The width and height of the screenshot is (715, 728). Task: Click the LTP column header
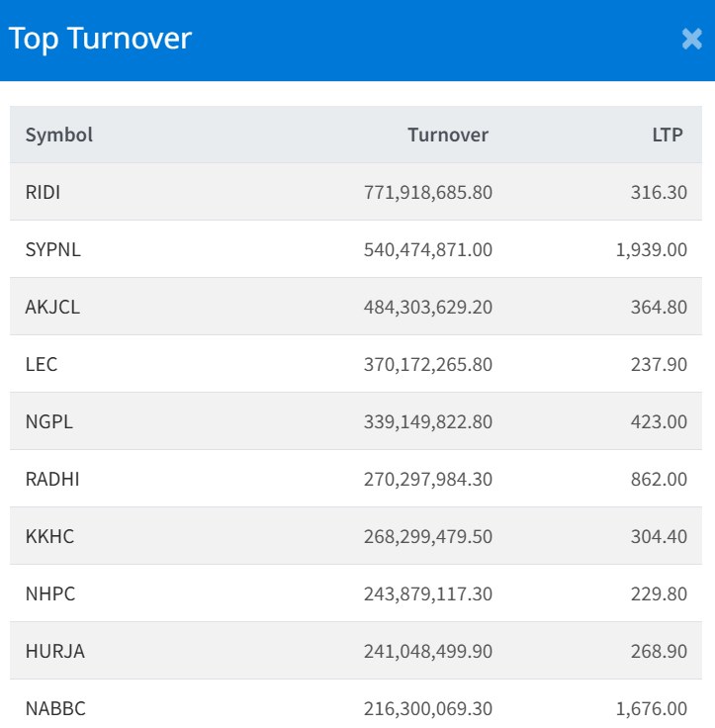pyautogui.click(x=667, y=136)
